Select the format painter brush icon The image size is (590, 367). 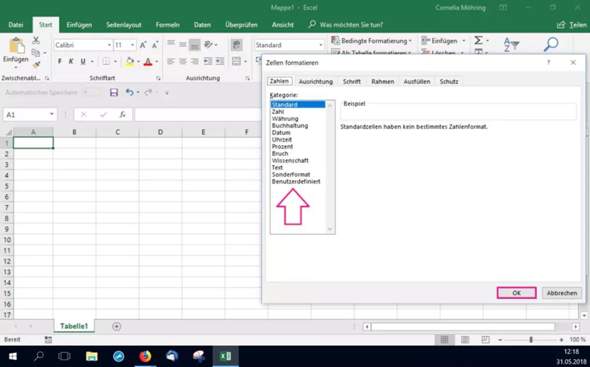[36, 65]
